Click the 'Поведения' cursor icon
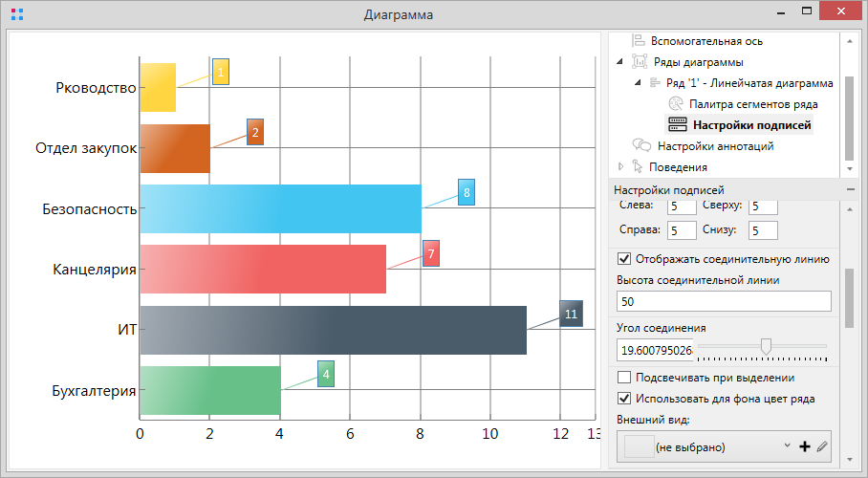Image resolution: width=868 pixels, height=478 pixels. click(x=639, y=167)
